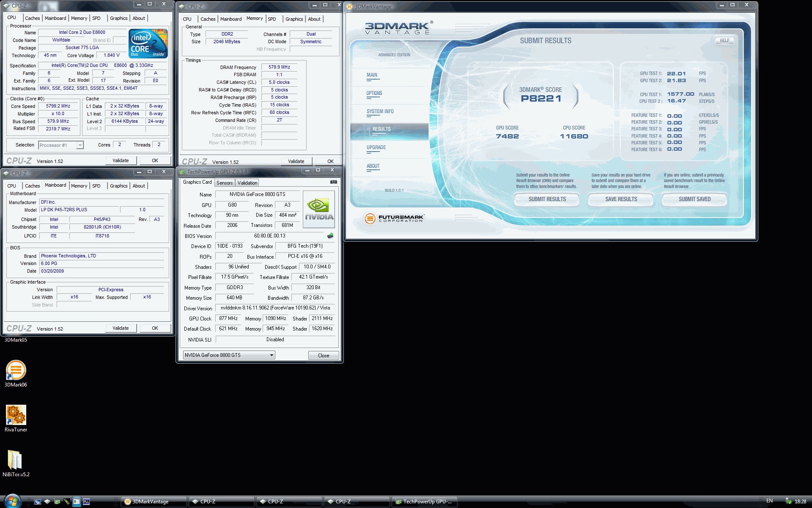Open the MAIN section in 3DMark Vantage
812x508 pixels.
(x=372, y=75)
